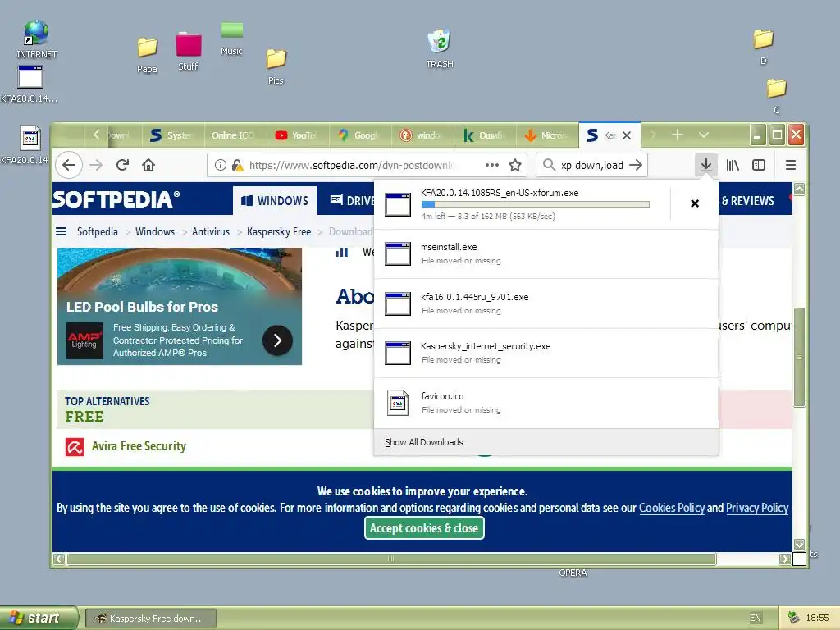Click the search box with xp down,load
The height and width of the screenshot is (630, 840).
[592, 165]
